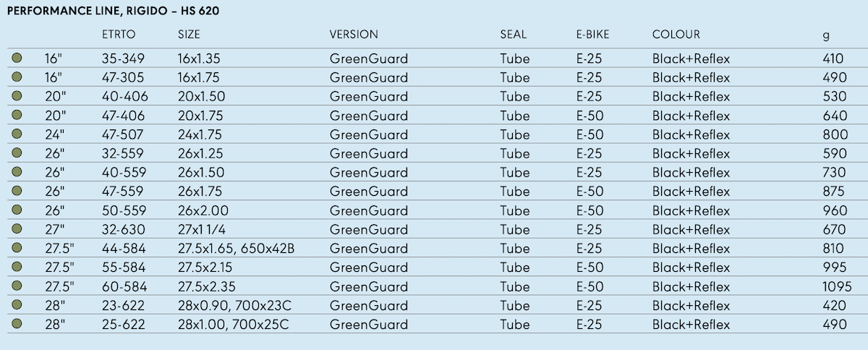Click green dot next to 24" 47-507
This screenshot has width=868, height=350.
[17, 135]
